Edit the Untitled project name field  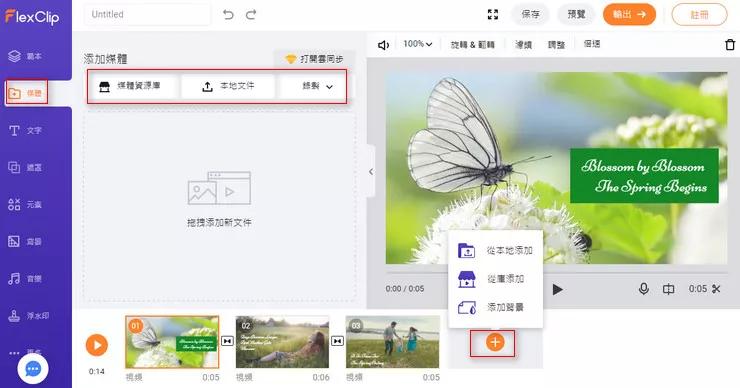pyautogui.click(x=147, y=15)
